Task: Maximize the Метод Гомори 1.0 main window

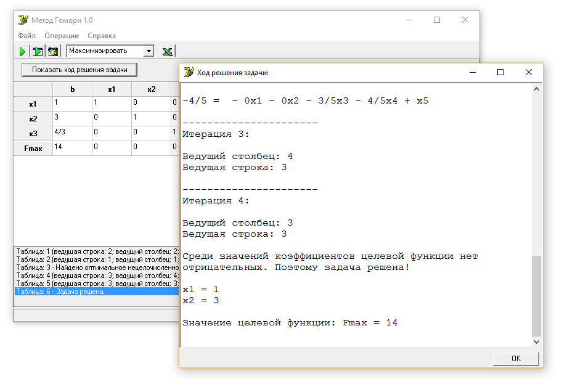Action: click(437, 20)
